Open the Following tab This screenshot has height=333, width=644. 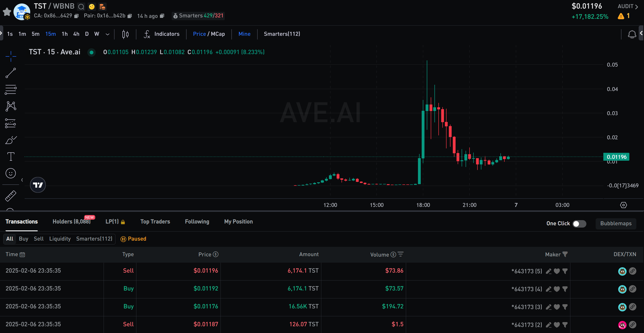coord(197,222)
